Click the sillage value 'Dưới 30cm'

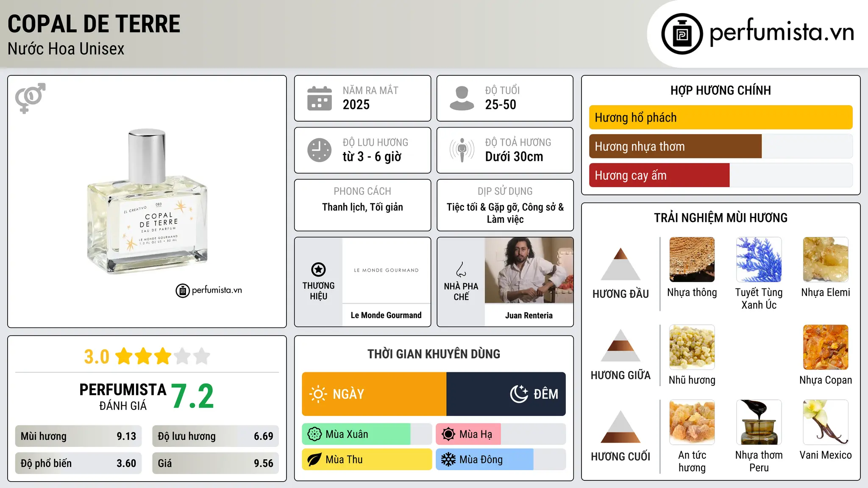(x=514, y=157)
